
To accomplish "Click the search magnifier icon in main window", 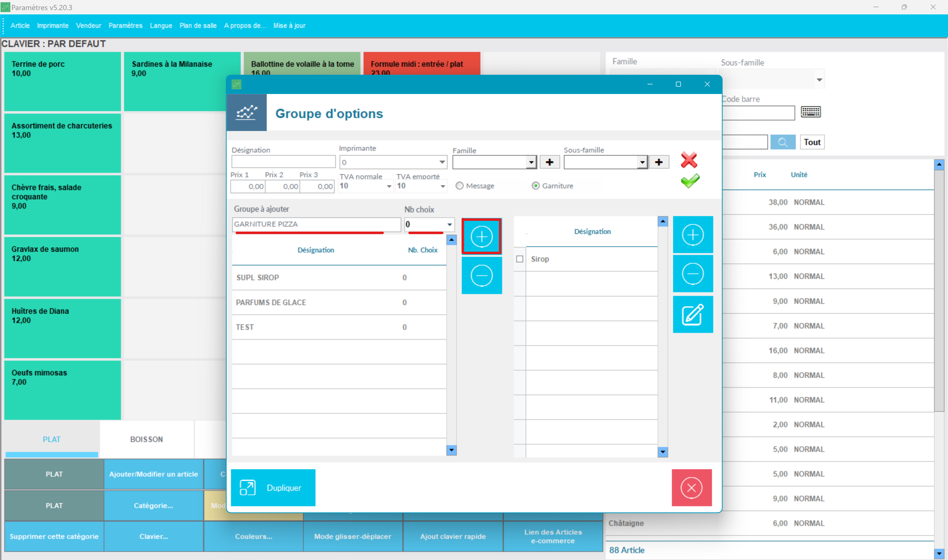I will (783, 142).
